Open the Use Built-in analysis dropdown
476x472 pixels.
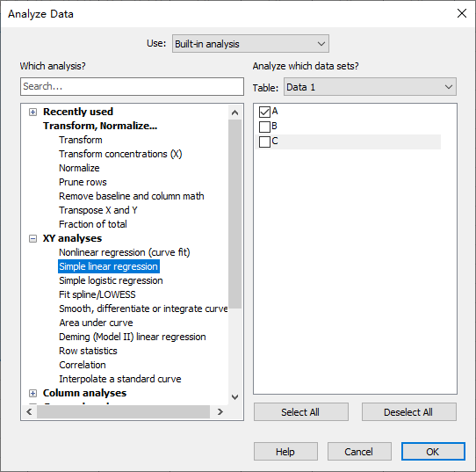(x=250, y=44)
